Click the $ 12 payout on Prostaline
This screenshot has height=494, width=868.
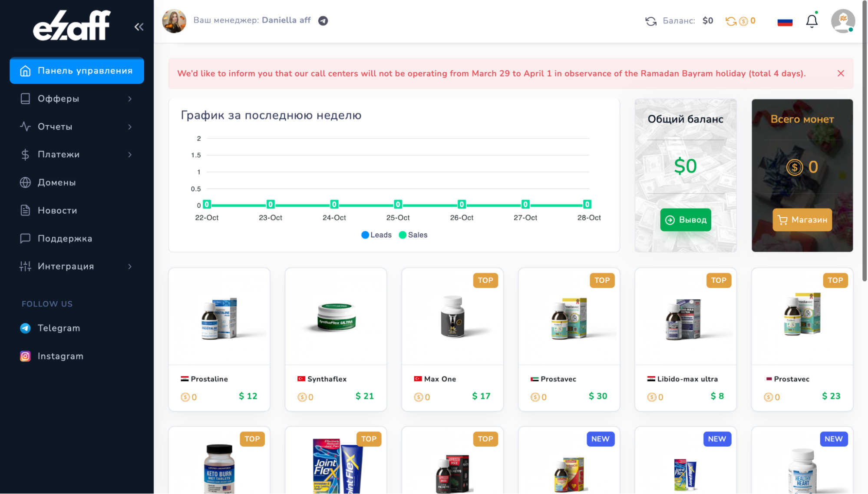248,396
